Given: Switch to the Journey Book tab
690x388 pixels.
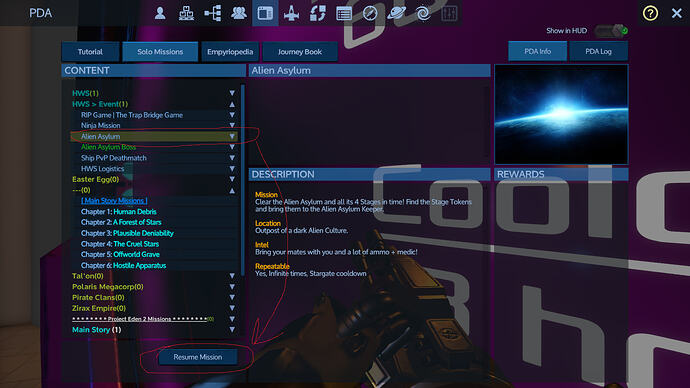Looking at the screenshot, I should (300, 52).
